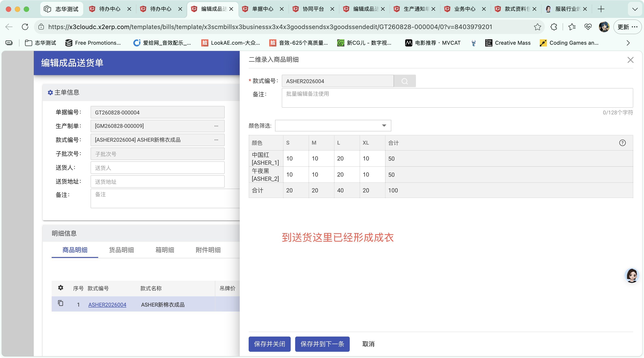Expand the tab list chevron at top right
Screen dimensions: 644x358
coord(635,9)
